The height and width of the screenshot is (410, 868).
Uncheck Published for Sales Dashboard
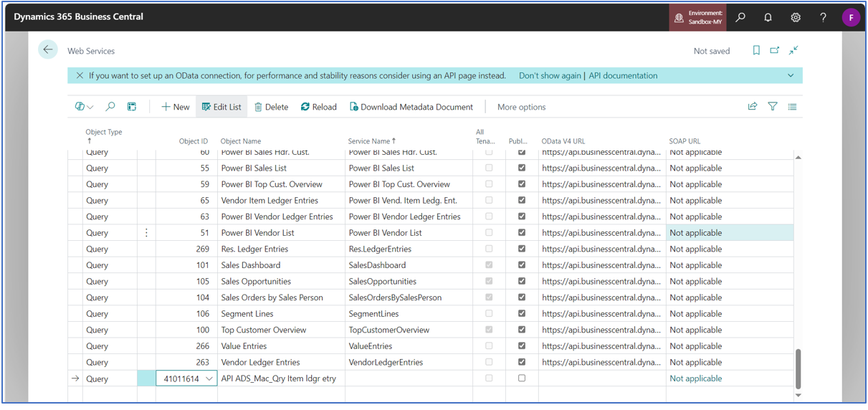click(522, 265)
